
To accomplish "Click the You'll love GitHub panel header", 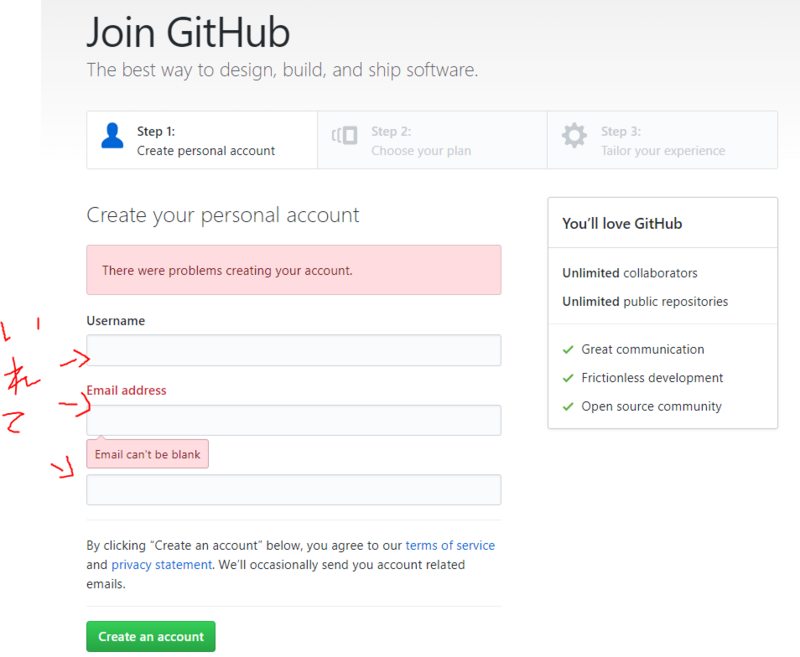I will (662, 223).
